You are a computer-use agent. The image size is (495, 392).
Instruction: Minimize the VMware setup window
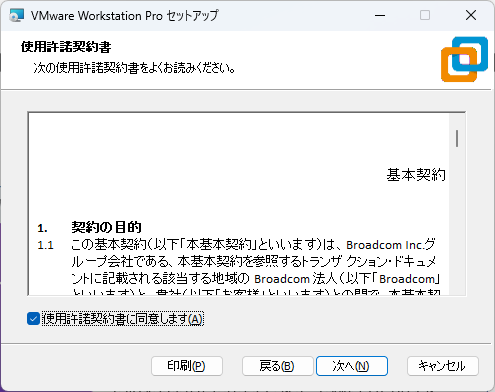[380, 15]
